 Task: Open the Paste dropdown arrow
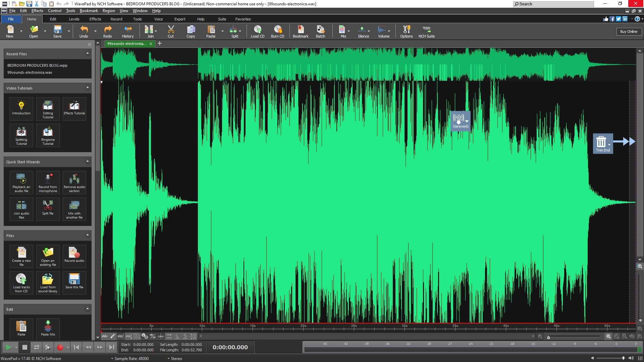pos(222,31)
